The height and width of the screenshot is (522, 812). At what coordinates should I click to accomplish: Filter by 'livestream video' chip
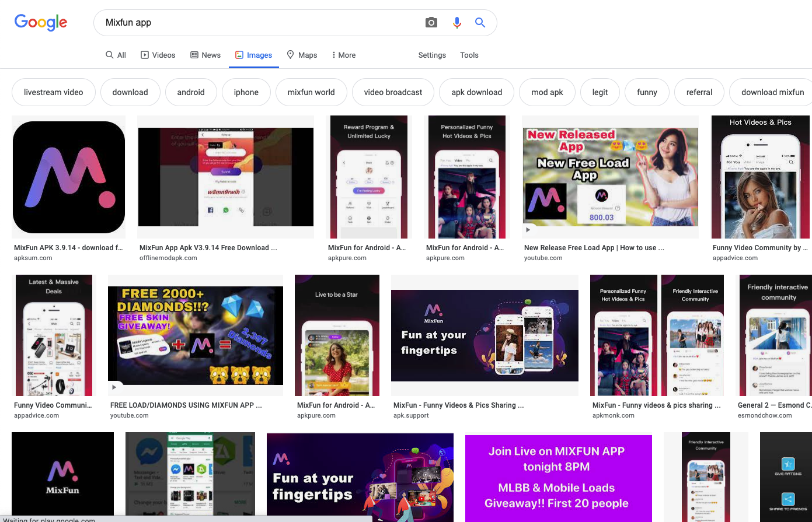54,92
